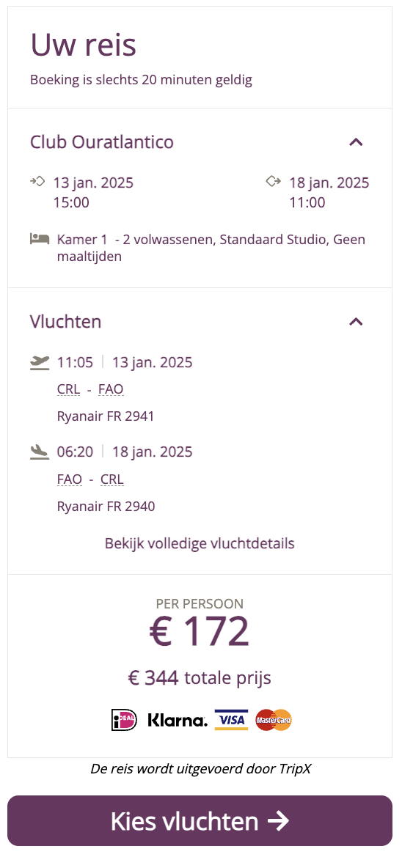Click the iDEAL payment logo
This screenshot has height=868, width=402.
coord(124,720)
